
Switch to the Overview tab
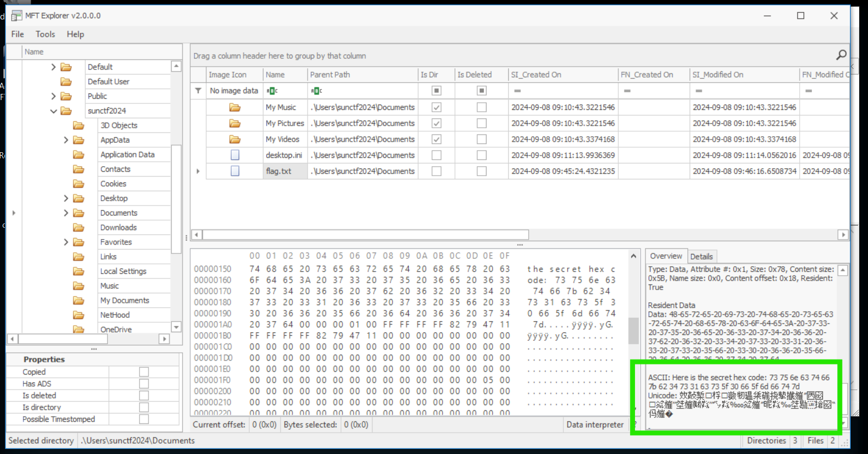(x=666, y=256)
